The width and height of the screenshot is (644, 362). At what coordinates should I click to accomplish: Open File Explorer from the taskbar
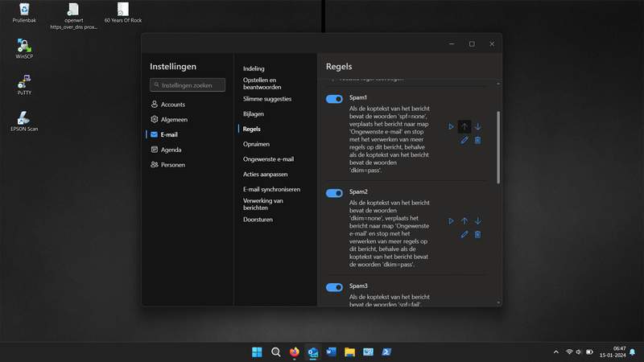click(x=349, y=352)
